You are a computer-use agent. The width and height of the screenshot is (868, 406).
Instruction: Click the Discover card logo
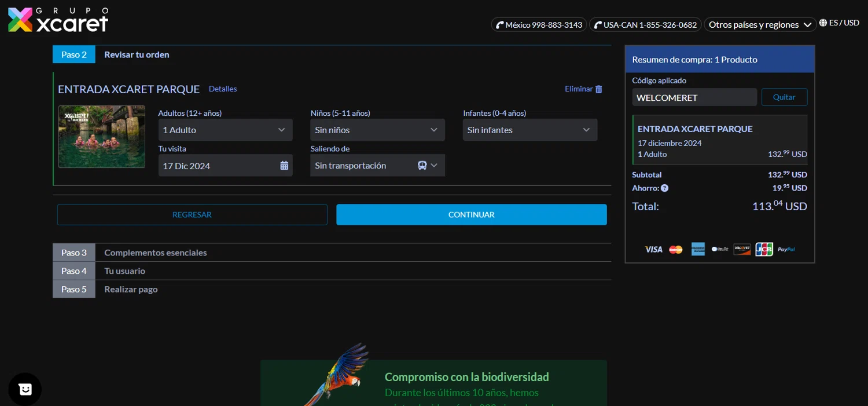(x=742, y=249)
